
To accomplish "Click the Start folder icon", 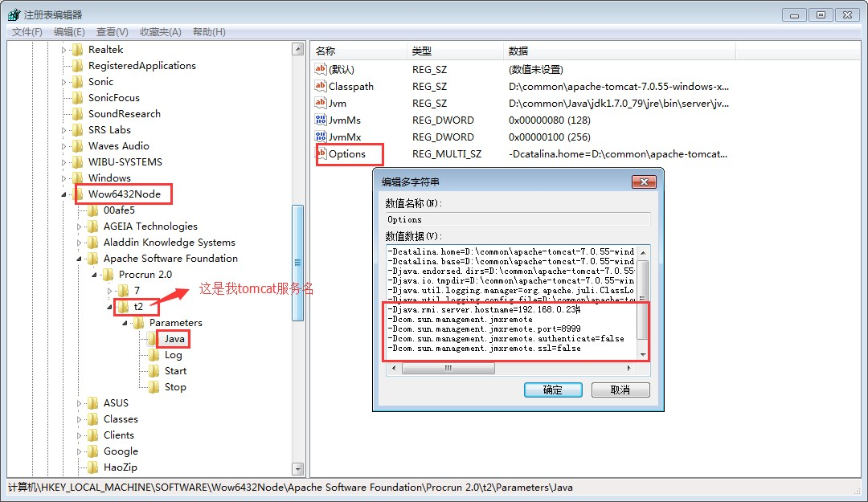I will click(154, 371).
